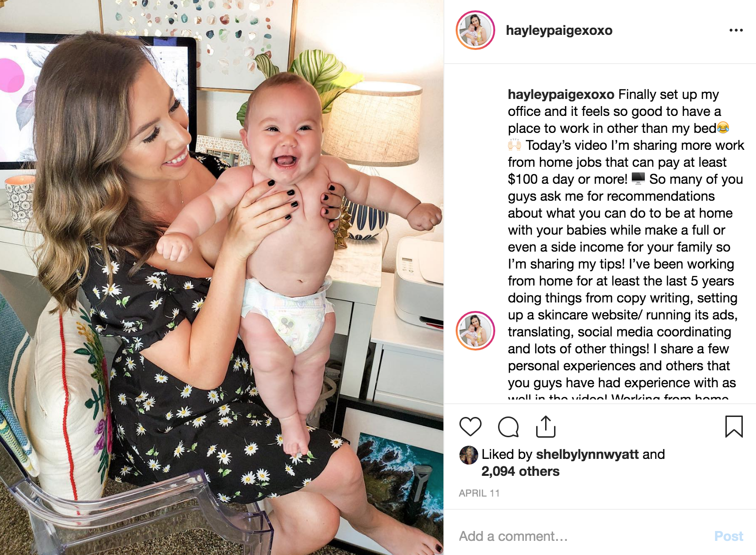Click the mother and baby photo
Screen dimensions: 756x555
222,277
